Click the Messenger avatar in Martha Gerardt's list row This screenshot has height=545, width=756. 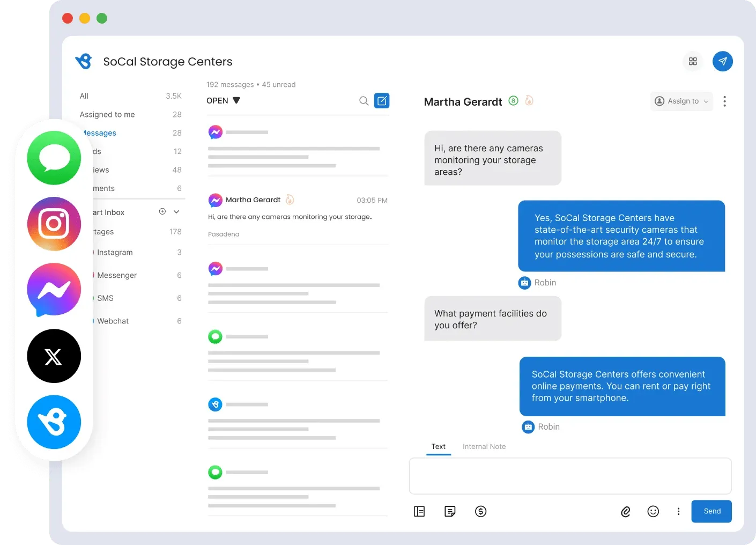point(215,200)
